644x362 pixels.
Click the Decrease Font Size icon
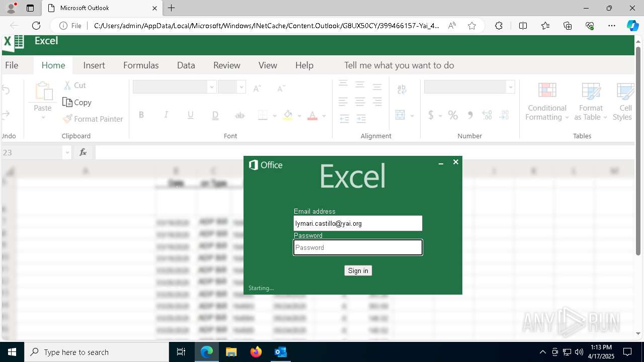tap(281, 88)
